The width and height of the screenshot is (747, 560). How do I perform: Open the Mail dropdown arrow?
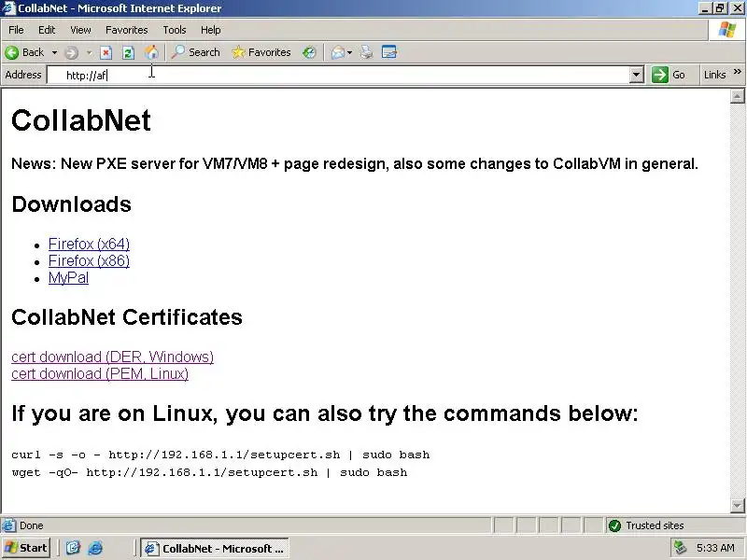349,52
